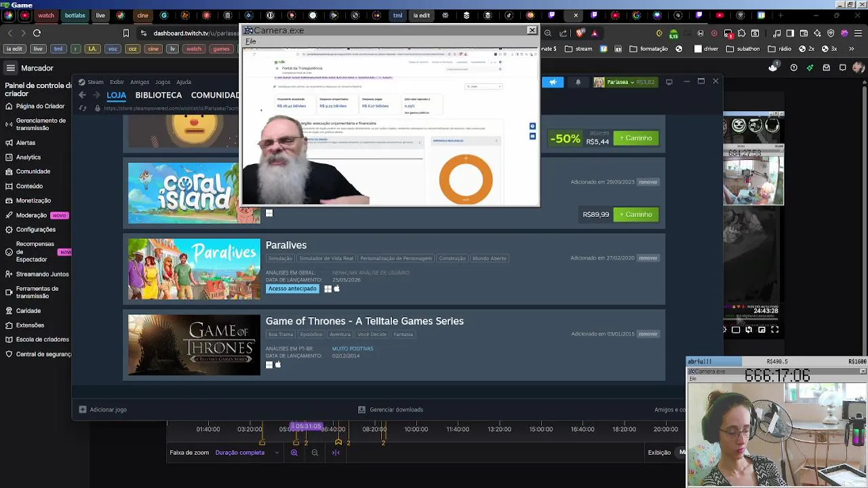Click the timeline fit/split icon
868x488 pixels.
pos(336,453)
